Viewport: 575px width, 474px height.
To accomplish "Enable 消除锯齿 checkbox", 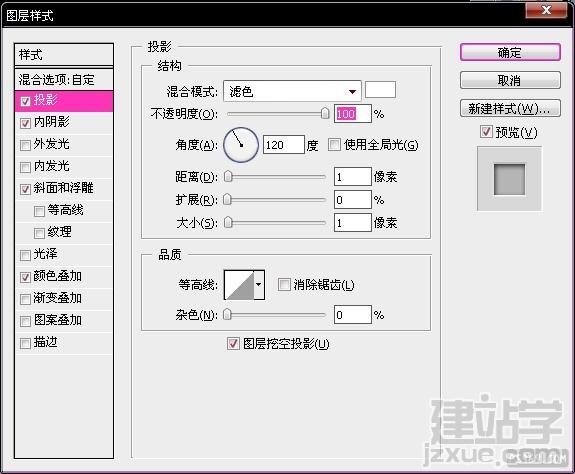I will [284, 284].
